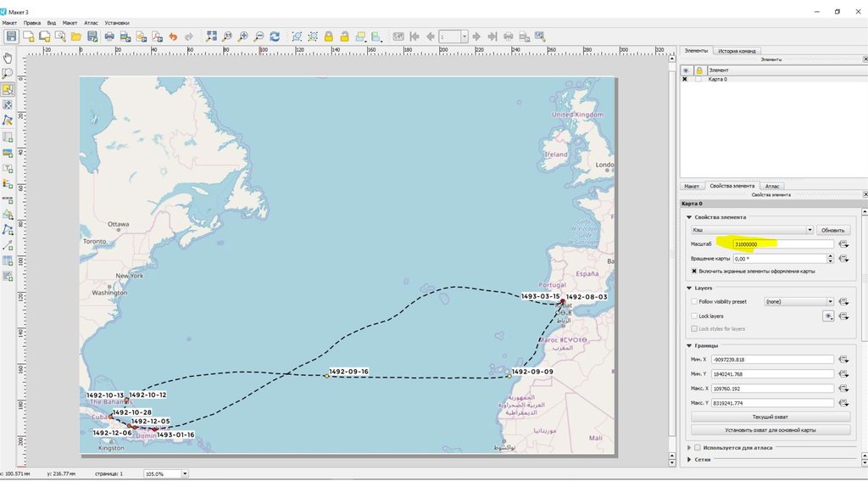Click the Refresh view icon

(x=275, y=36)
